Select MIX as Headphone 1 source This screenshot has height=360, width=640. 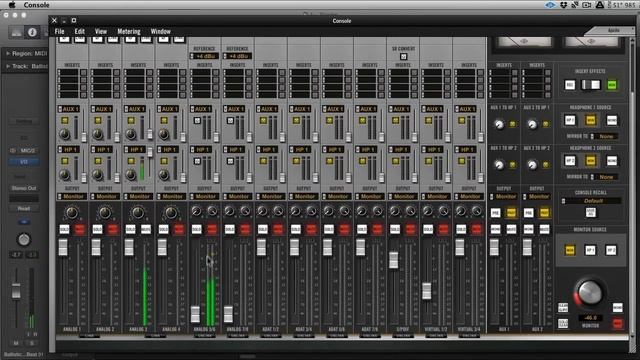(x=591, y=120)
